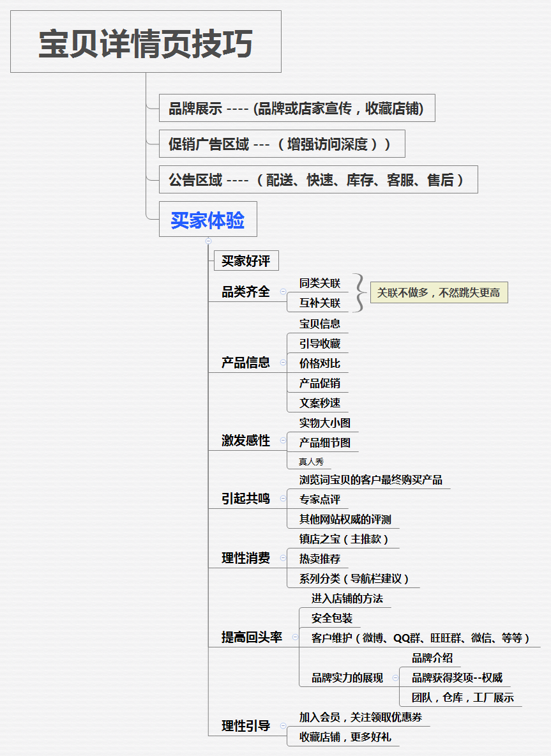Select the root topic 宝贝详情页技巧
551x756 pixels.
[146, 42]
